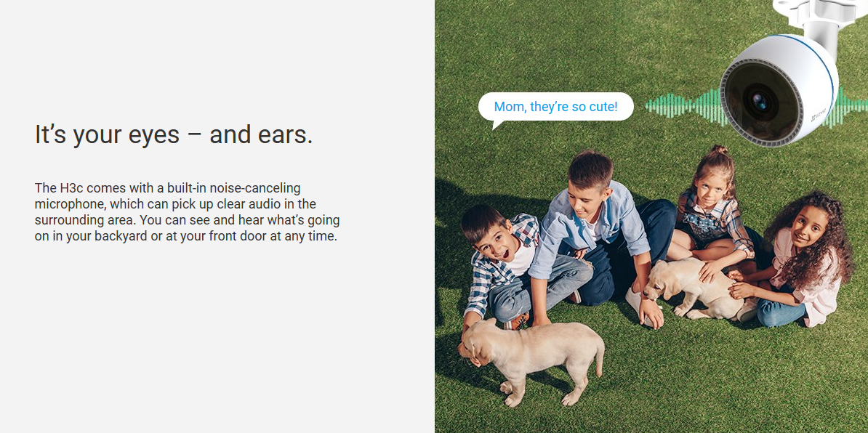Click the "Mom, they're so cute!" speech bubble
Screen dimensions: 868x433
[x=555, y=107]
